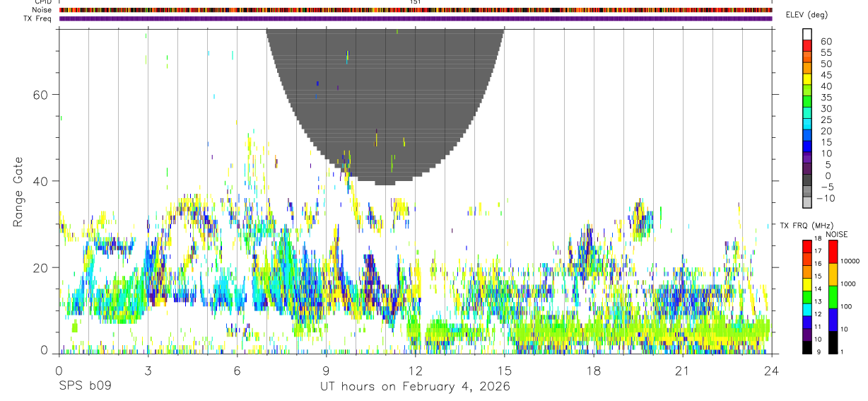Click the green 13–14 MHz TX FRQ segment

807,296
